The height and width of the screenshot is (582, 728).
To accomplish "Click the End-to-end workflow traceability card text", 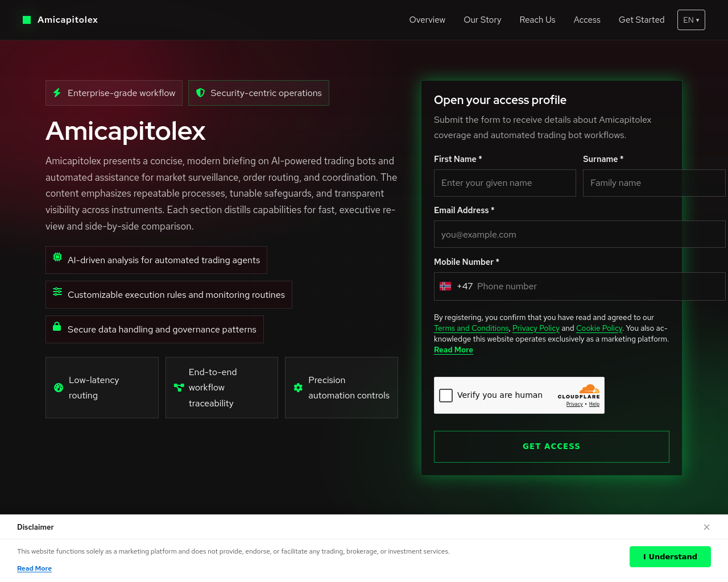I will click(x=213, y=388).
